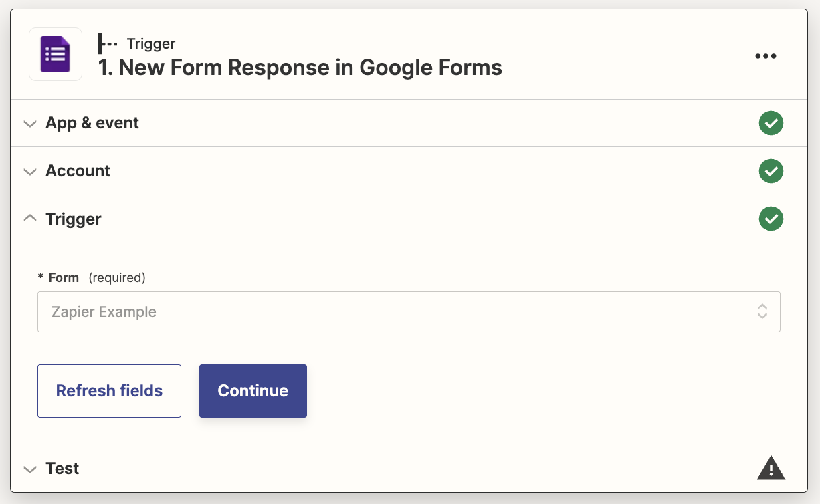Click the trigger step indicator icon
The height and width of the screenshot is (504, 820).
click(107, 44)
